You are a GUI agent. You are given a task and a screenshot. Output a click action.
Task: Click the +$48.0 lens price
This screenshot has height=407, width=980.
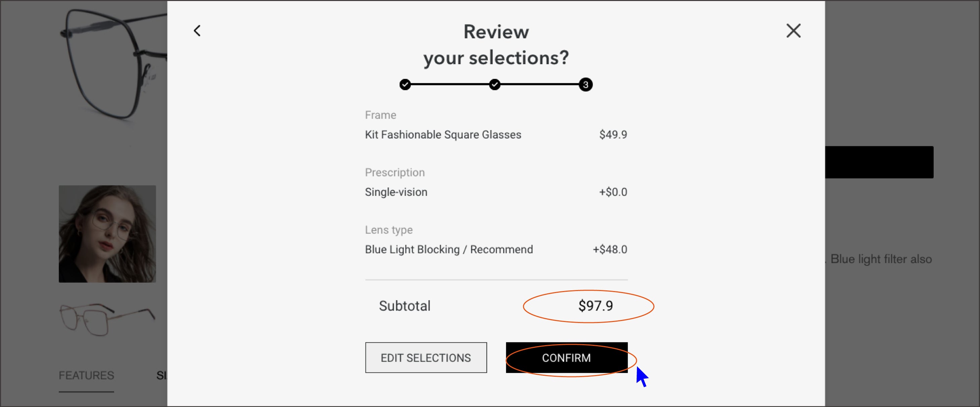pos(610,249)
